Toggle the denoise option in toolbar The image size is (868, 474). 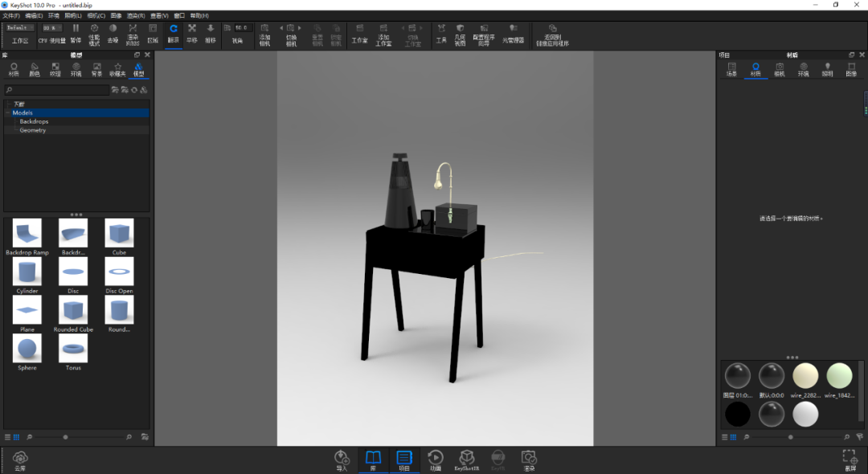(113, 34)
